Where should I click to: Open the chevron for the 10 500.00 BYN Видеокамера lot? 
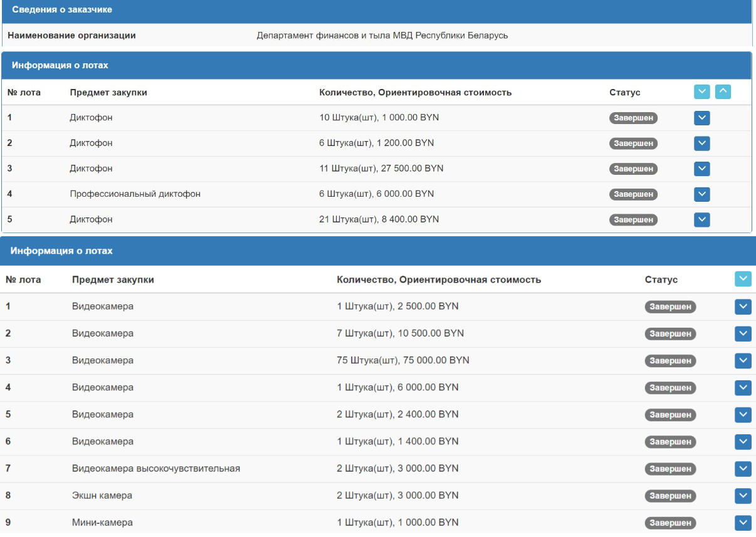743,333
